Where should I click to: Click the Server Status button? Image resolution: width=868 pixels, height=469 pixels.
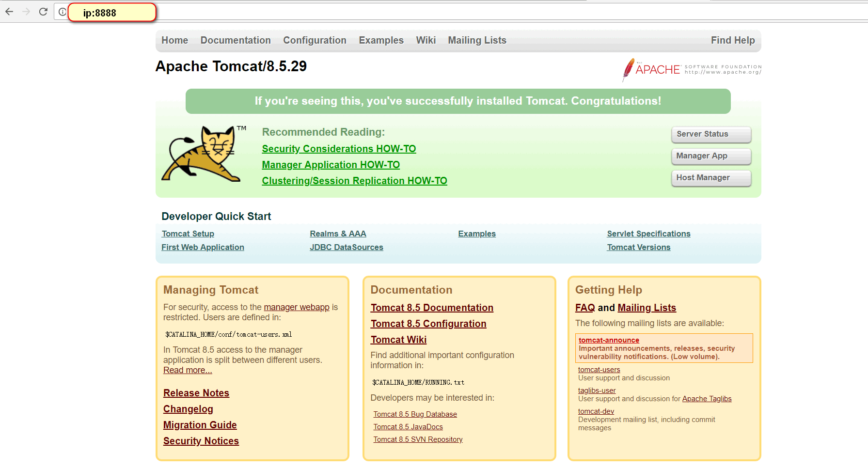[x=711, y=134]
